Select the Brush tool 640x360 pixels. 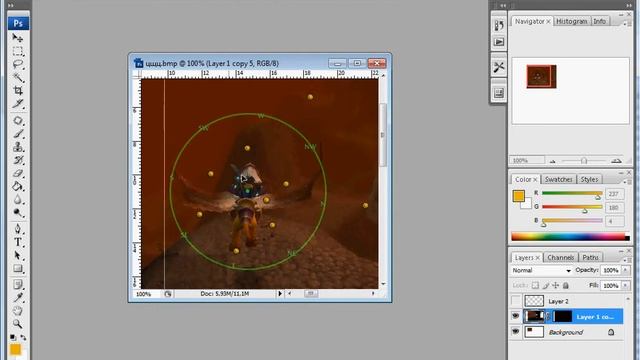point(18,134)
